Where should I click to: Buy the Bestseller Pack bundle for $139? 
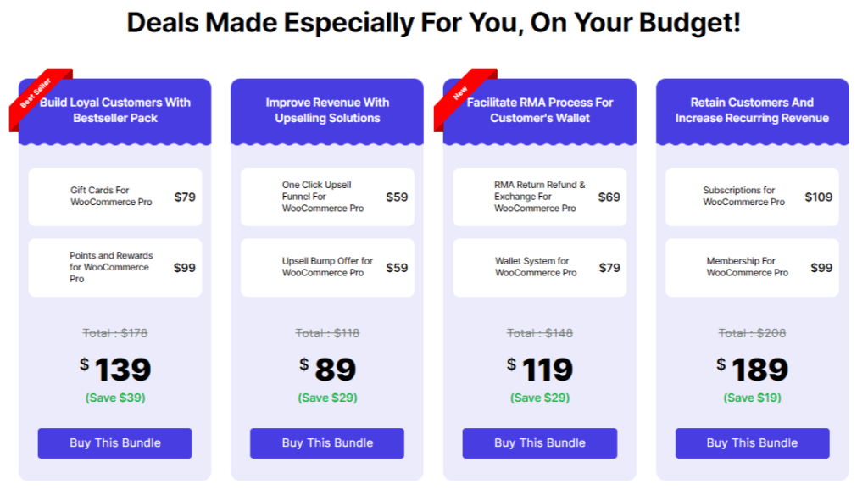coord(115,442)
